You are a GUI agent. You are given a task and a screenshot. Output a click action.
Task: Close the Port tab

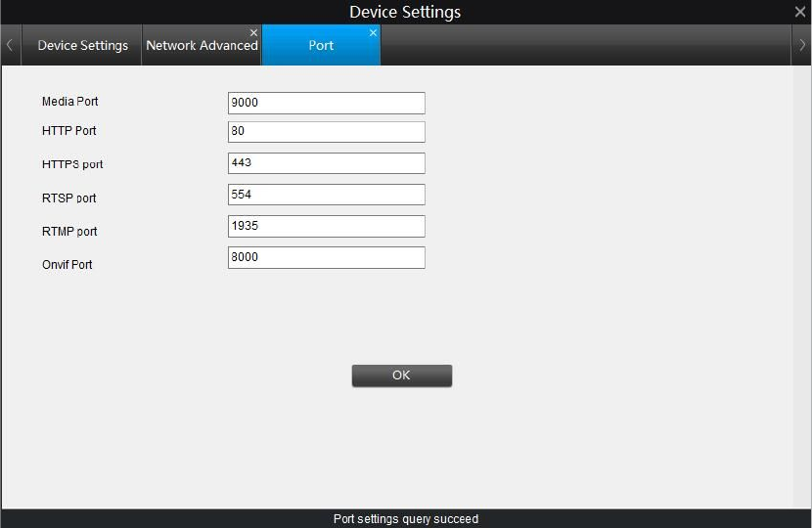pyautogui.click(x=373, y=32)
